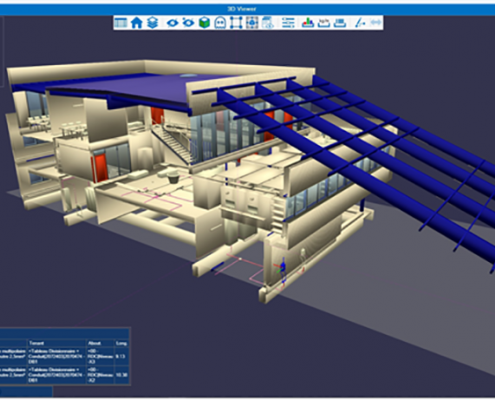Click the hatched fit-selection icon
The height and width of the screenshot is (400, 495).
252,23
